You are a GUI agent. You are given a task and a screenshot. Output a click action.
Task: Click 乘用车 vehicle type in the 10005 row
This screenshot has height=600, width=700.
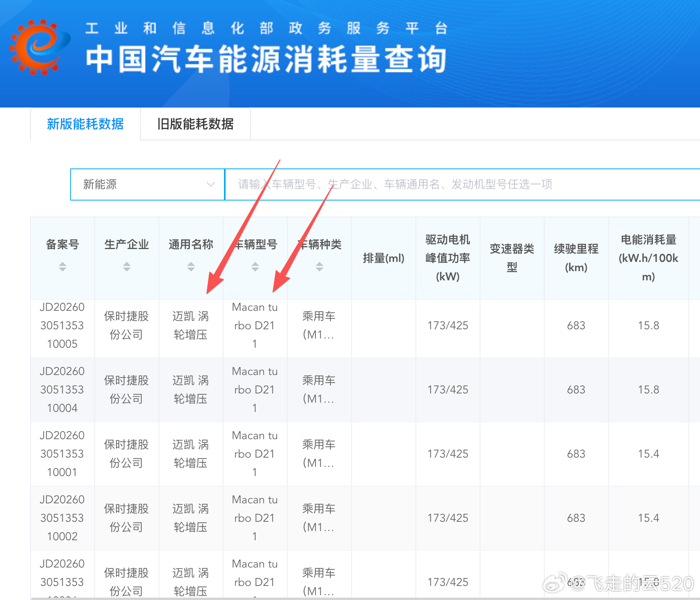(x=319, y=325)
